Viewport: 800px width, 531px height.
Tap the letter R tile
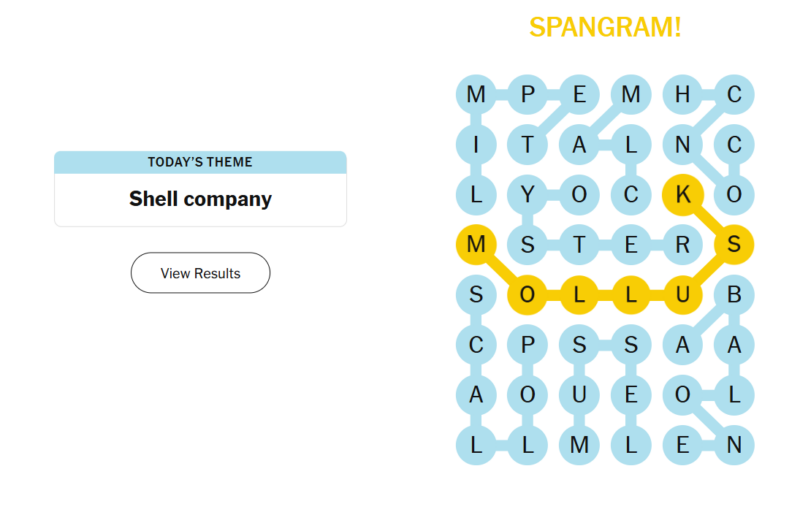click(683, 244)
